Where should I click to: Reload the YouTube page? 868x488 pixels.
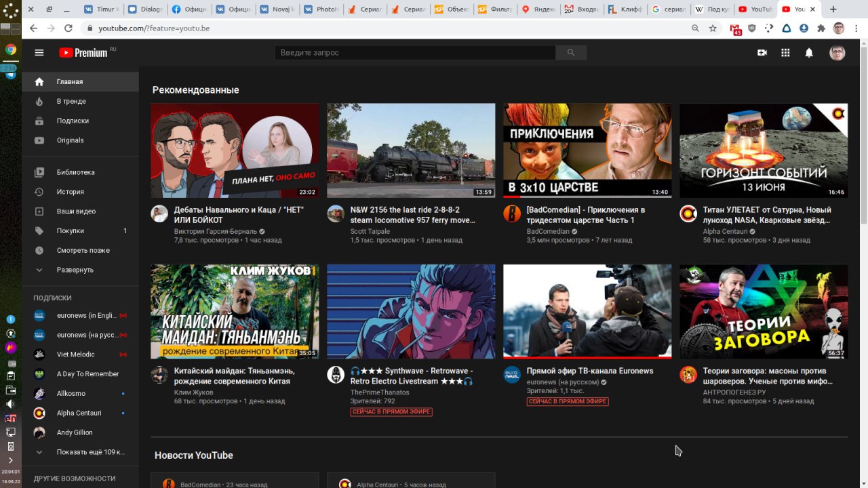[x=68, y=28]
